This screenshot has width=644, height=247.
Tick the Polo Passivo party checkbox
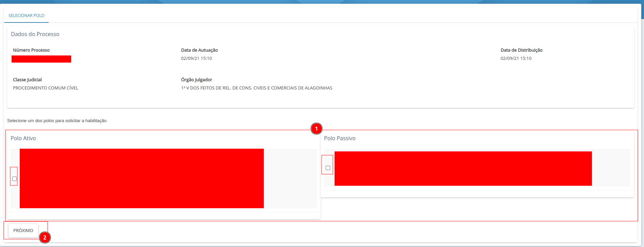(x=328, y=168)
